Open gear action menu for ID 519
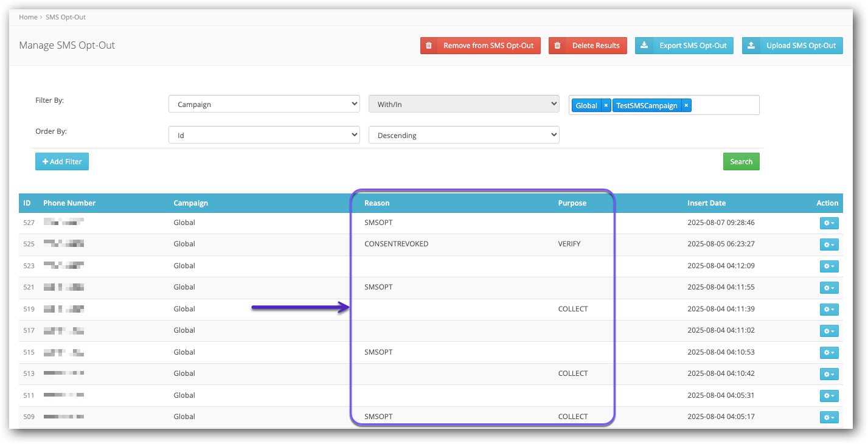 (828, 310)
